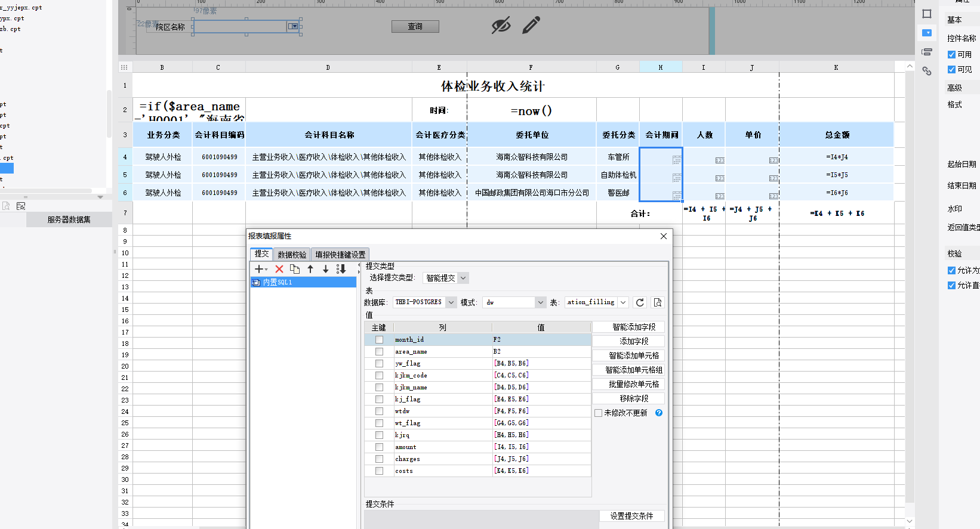
Task: Select column H header
Action: coord(661,67)
